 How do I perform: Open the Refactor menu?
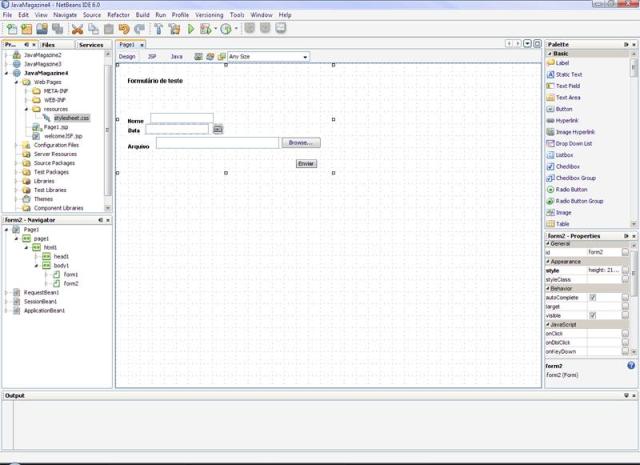pos(118,16)
